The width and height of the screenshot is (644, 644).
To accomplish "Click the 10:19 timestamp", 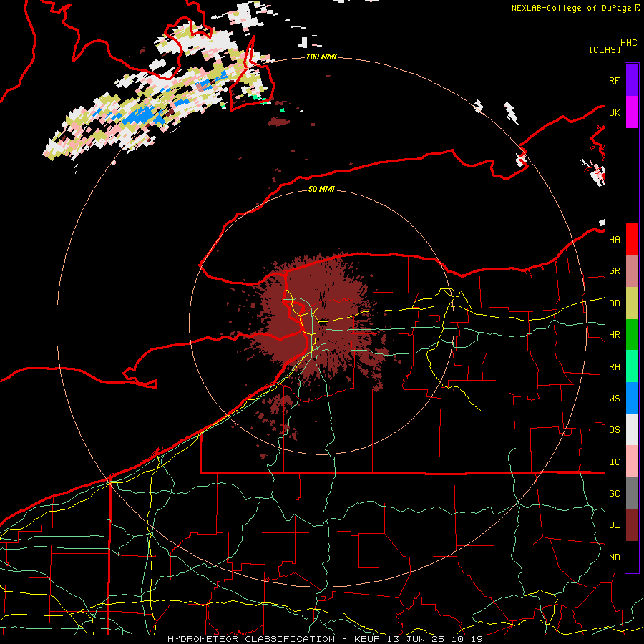I will pyautogui.click(x=467, y=639).
